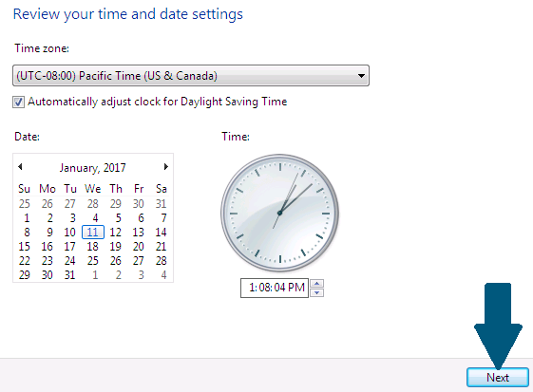The height and width of the screenshot is (392, 533).
Task: Select December 25 in grayed previous-month row
Action: coord(24,203)
